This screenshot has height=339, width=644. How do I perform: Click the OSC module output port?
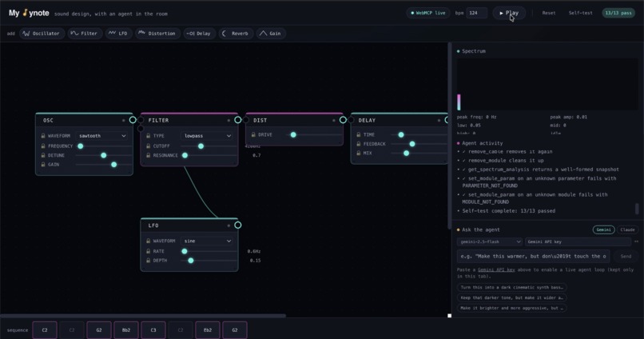pyautogui.click(x=133, y=120)
